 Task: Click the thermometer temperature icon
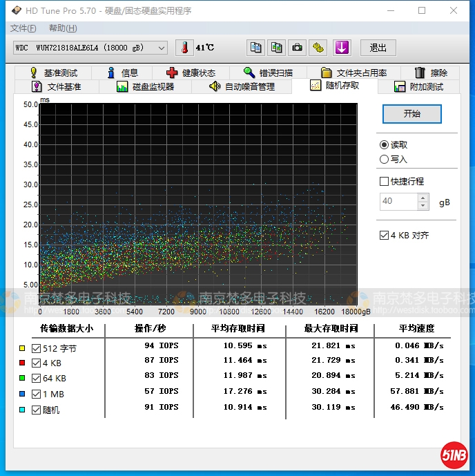click(184, 48)
